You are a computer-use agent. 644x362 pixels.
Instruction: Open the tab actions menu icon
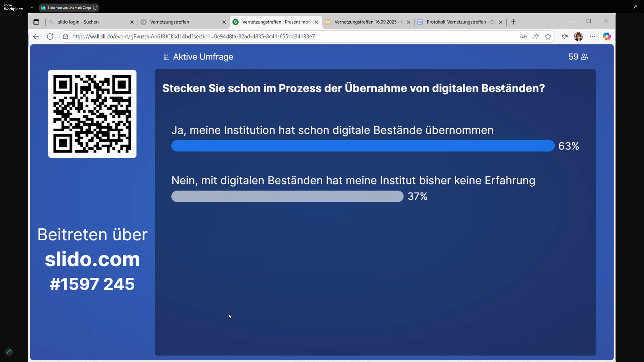click(36, 22)
